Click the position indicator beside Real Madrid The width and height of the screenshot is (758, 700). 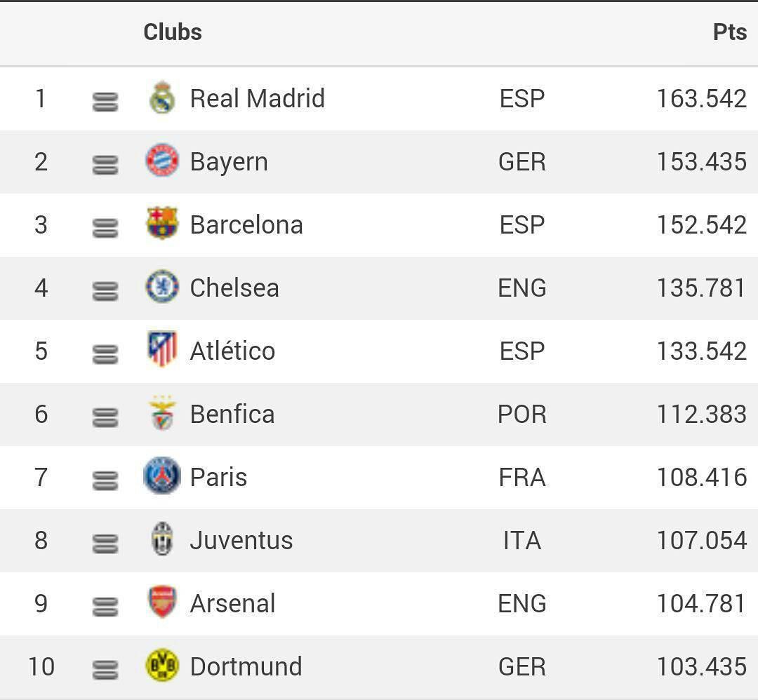pyautogui.click(x=105, y=102)
